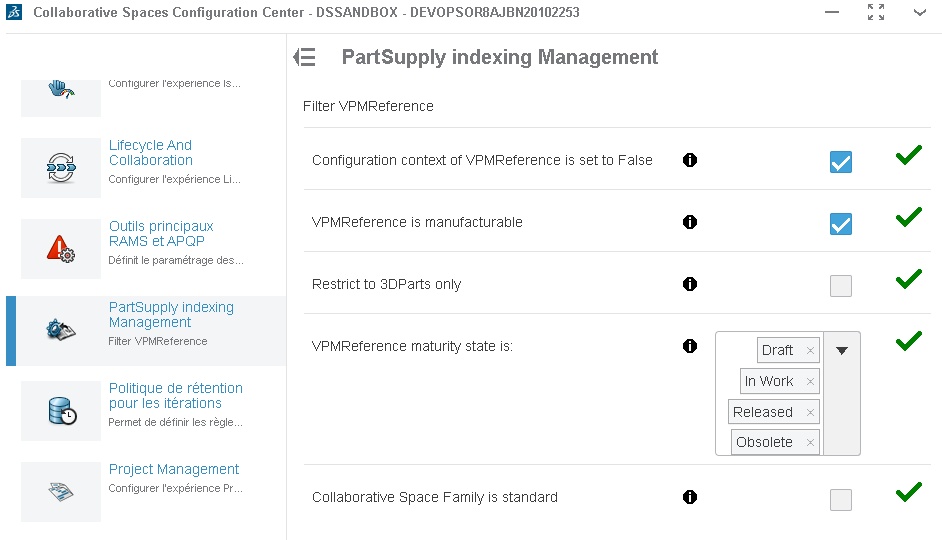Open Politique de rétention pour les itérations link

tap(175, 396)
